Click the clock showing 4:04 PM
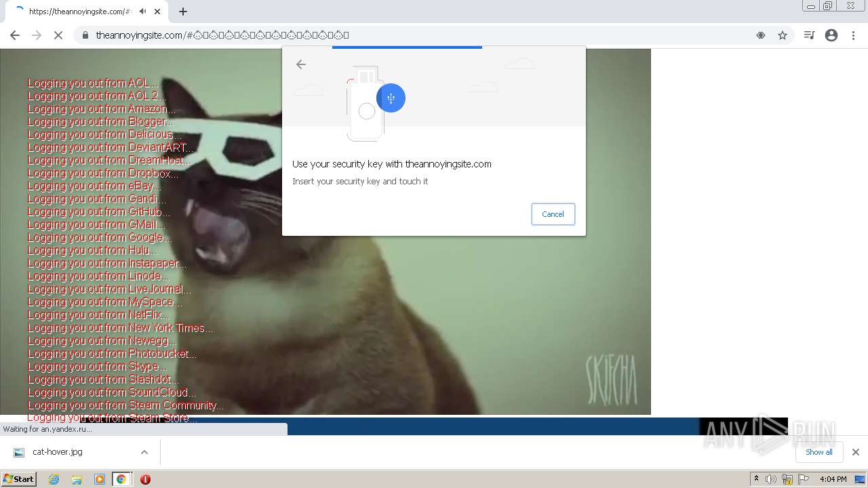 833,479
